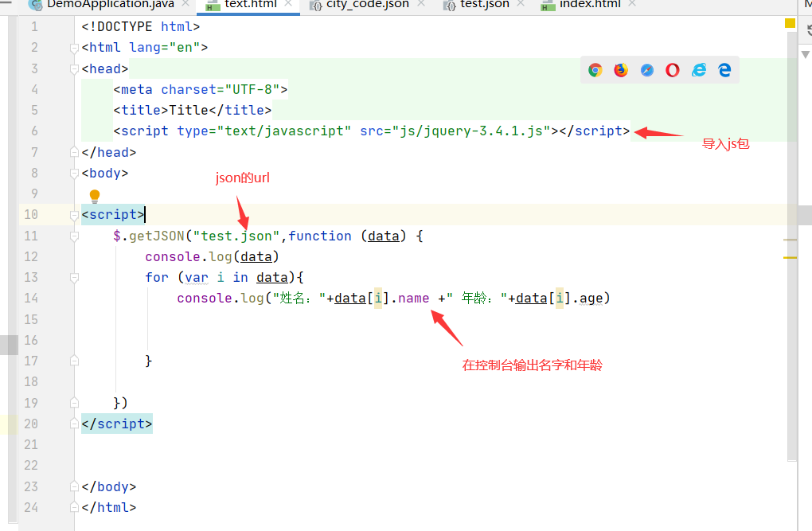Collapse the body tag fold on line 8
The image size is (812, 531).
tap(74, 174)
